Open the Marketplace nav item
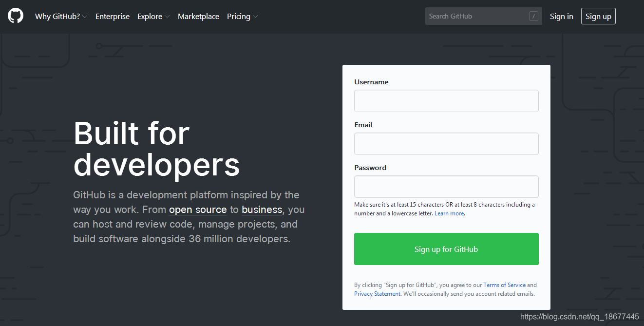This screenshot has height=326, width=644. 198,16
